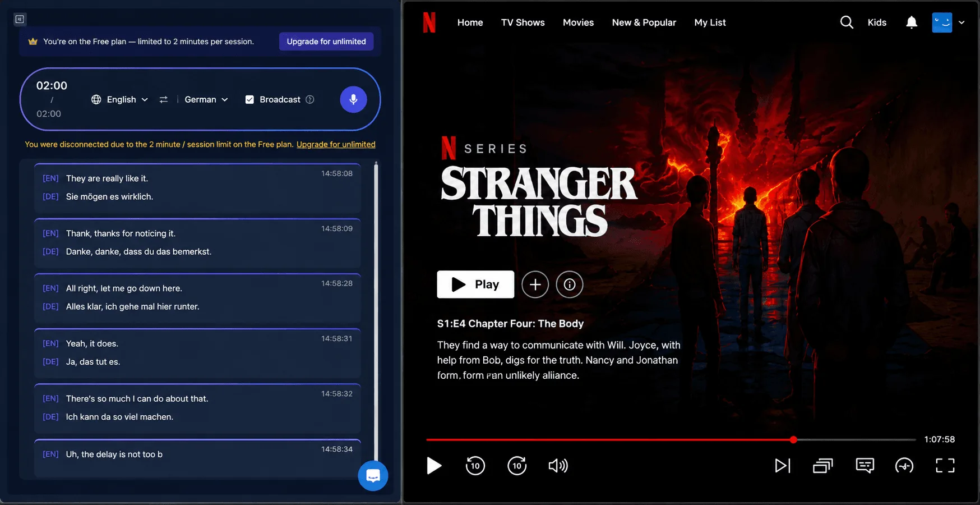Image resolution: width=980 pixels, height=505 pixels.
Task: Open the German target language dropdown
Action: [206, 99]
